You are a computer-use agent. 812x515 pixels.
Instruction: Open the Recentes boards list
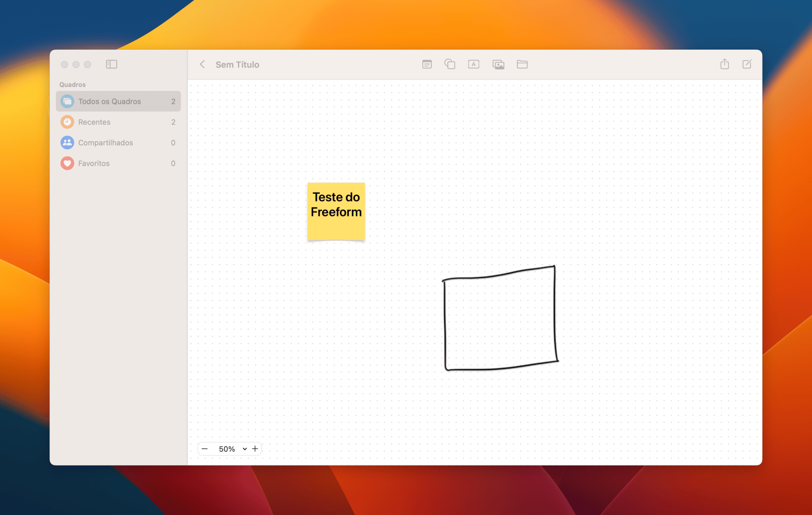pyautogui.click(x=94, y=122)
